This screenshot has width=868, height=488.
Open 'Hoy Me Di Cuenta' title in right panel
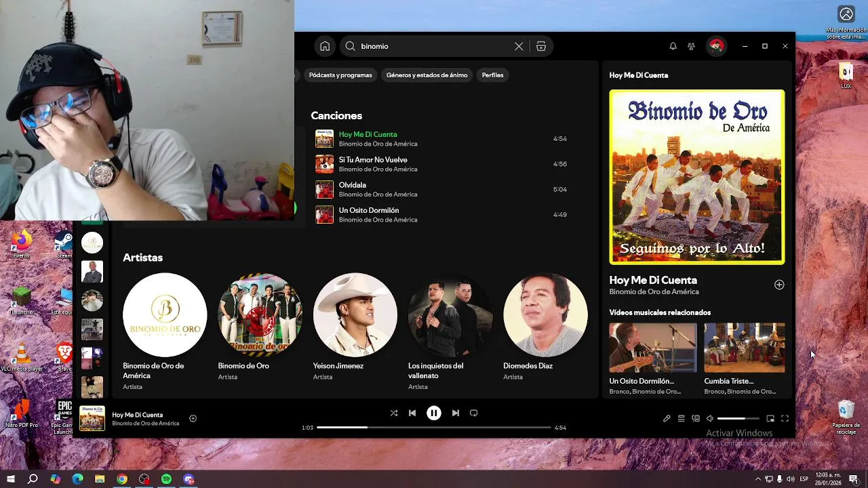[653, 280]
